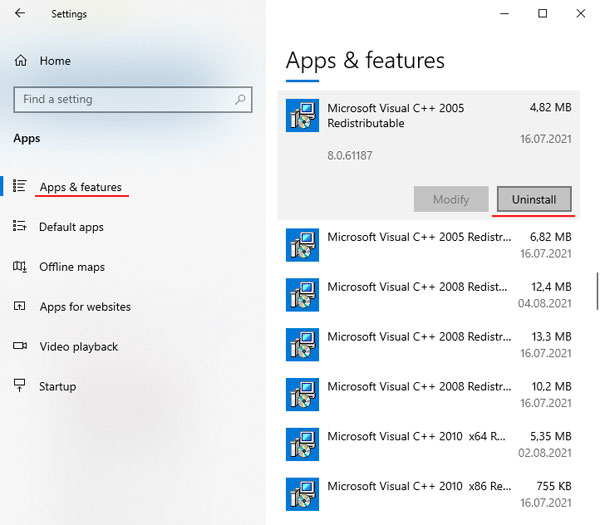Click the 04.08.2021 install date
The width and height of the screenshot is (600, 525).
coord(545,303)
